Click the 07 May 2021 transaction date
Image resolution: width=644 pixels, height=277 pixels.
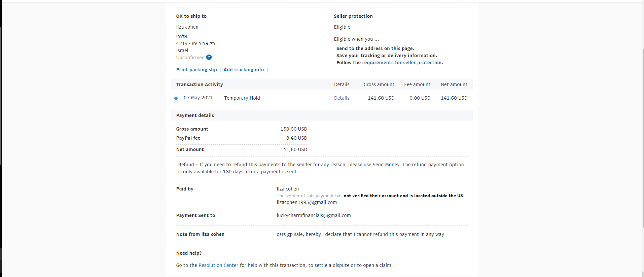[198, 98]
